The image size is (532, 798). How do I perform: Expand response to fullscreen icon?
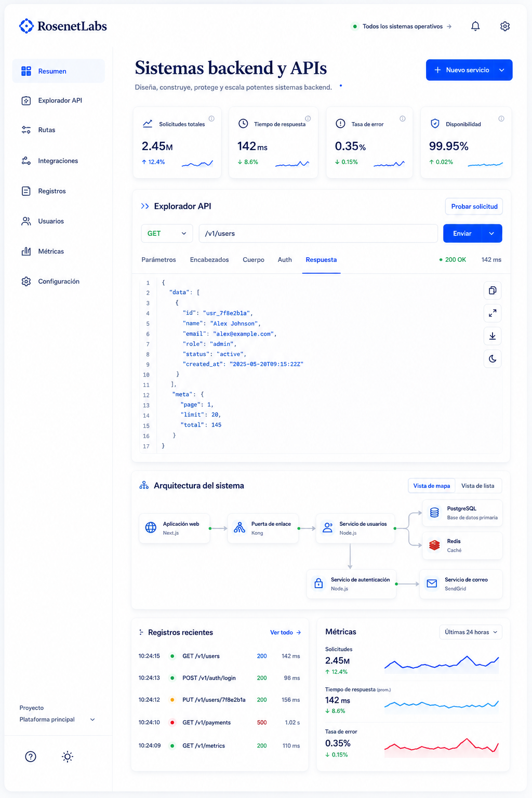coord(493,313)
